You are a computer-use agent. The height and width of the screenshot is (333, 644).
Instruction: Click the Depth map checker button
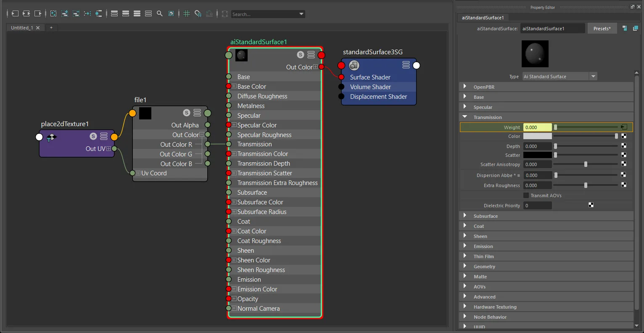pyautogui.click(x=624, y=146)
